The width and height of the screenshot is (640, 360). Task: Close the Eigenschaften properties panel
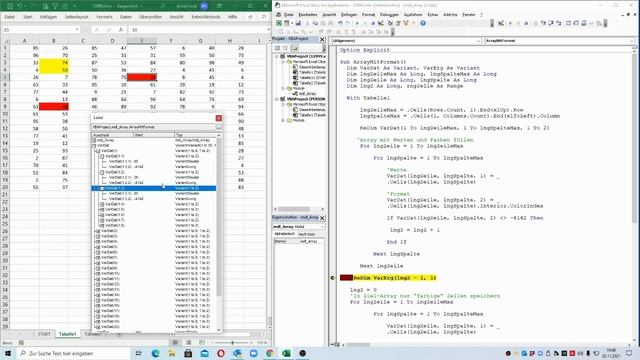pos(322,218)
